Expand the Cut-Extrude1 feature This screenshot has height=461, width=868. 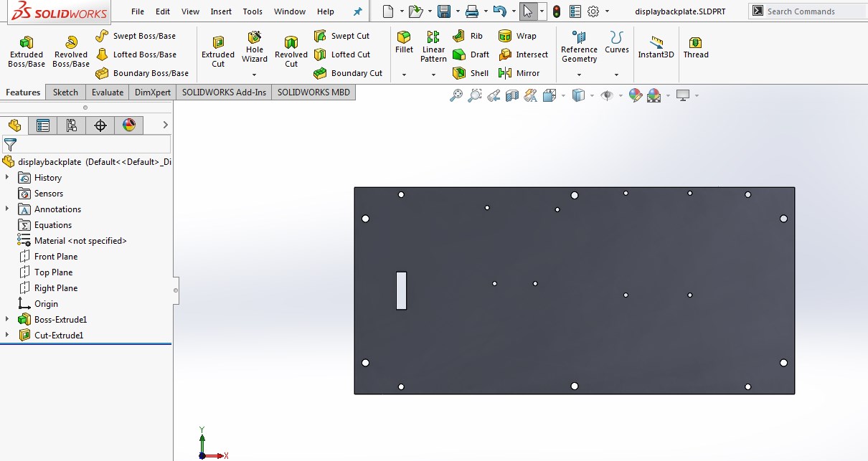[7, 335]
